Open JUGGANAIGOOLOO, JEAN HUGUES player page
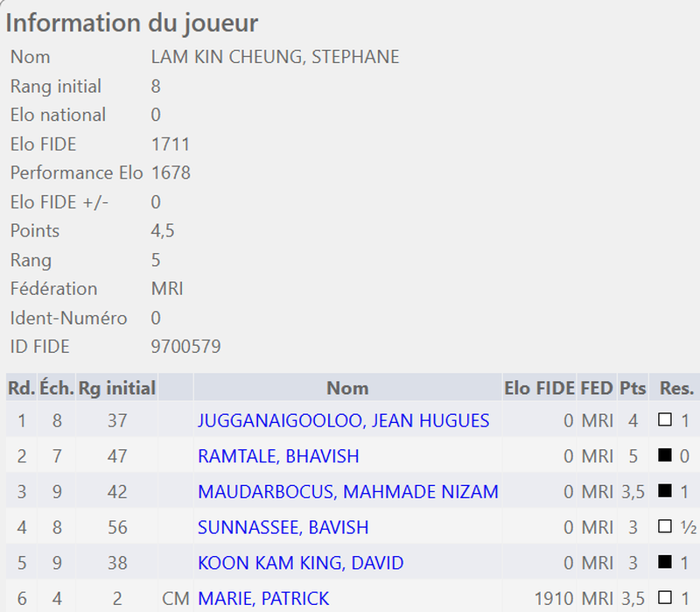 click(343, 421)
